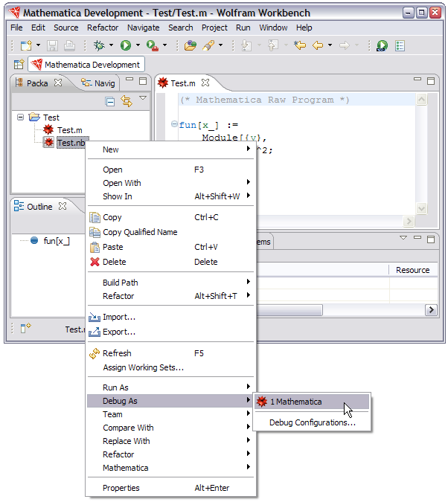Maximize the editor area panel
This screenshot has height=502, width=448.
click(431, 81)
